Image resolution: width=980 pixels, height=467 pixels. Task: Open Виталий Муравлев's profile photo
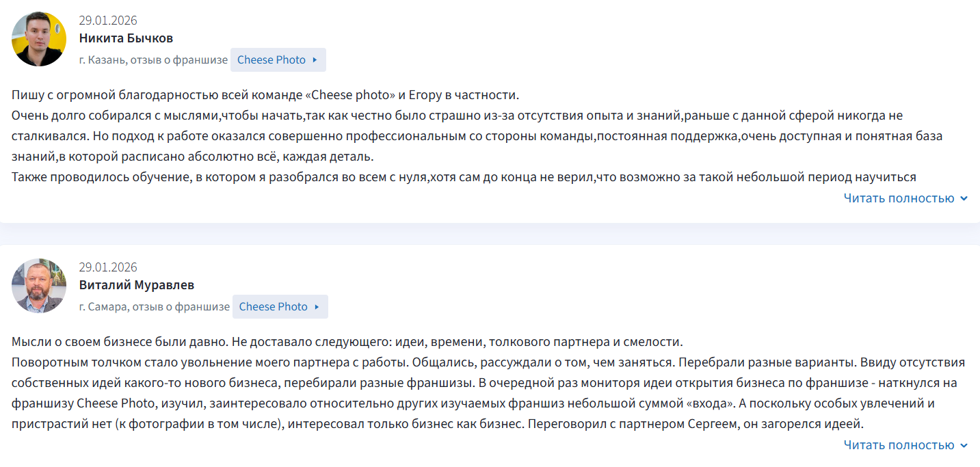(x=39, y=286)
